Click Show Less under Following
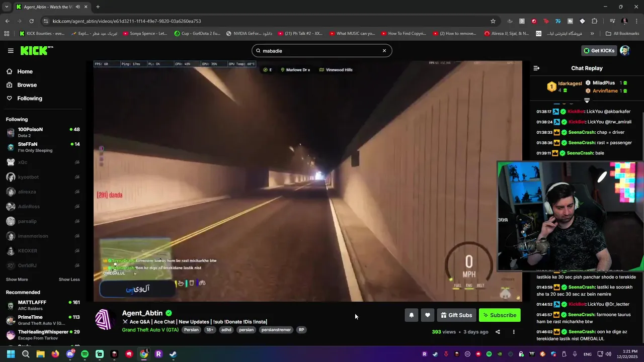The image size is (644, 362). coord(69,280)
